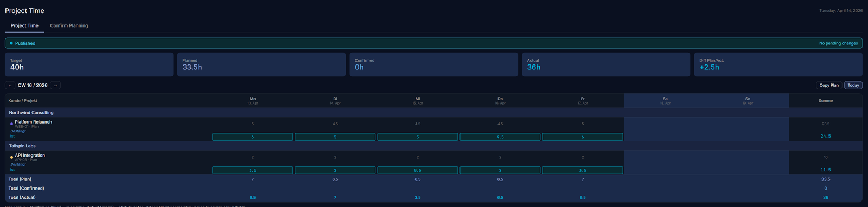Edit API Integration actual hours Wednesday
Viewport: 868px width, 207px height.
417,170
